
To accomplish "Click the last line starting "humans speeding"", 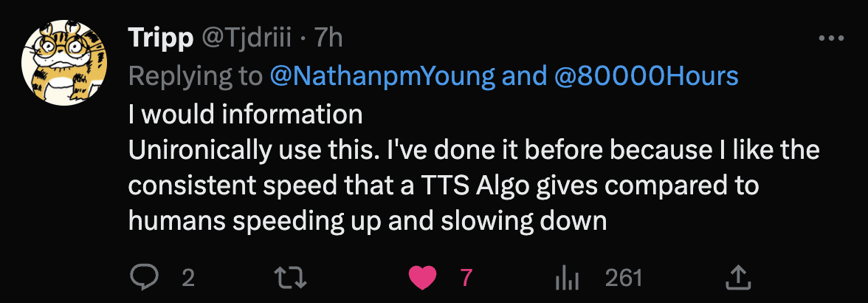I will point(367,221).
